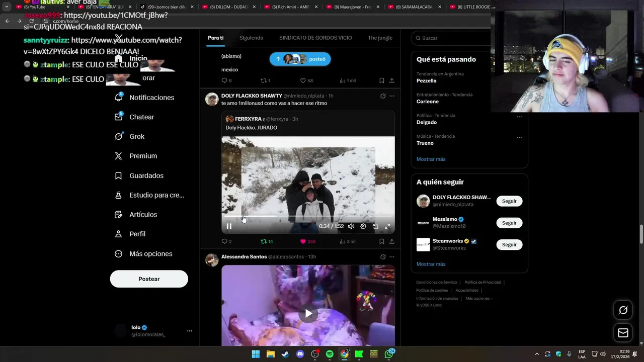Screen dimensions: 644x362
Task: Open floating messages envelope button
Action: (x=623, y=333)
